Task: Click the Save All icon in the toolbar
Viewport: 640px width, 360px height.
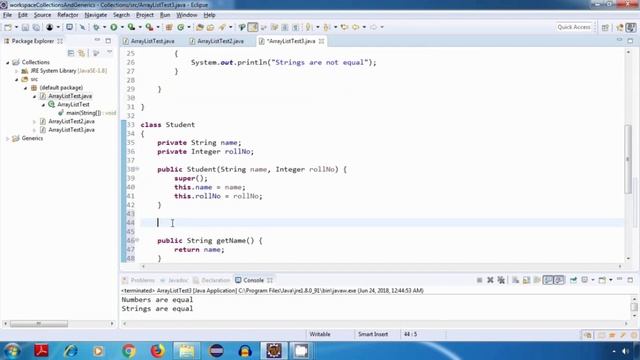Action: (36, 27)
